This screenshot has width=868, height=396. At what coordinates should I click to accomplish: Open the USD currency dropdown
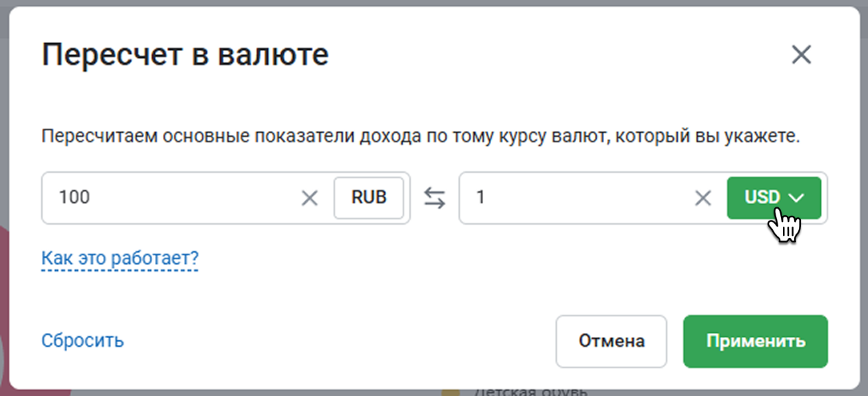pyautogui.click(x=774, y=198)
